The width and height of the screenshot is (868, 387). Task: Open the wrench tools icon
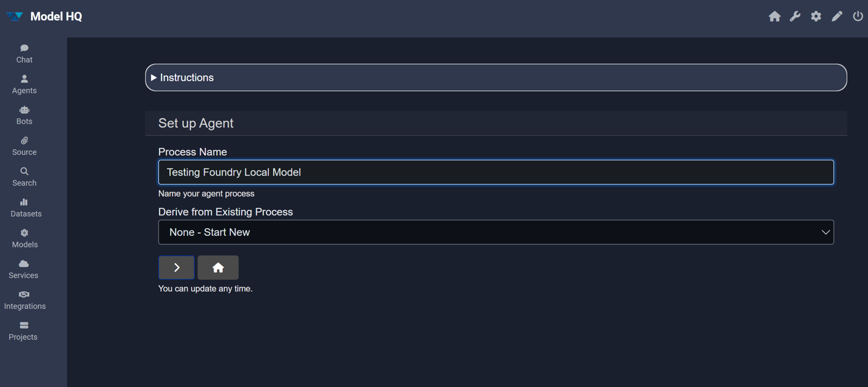point(795,16)
